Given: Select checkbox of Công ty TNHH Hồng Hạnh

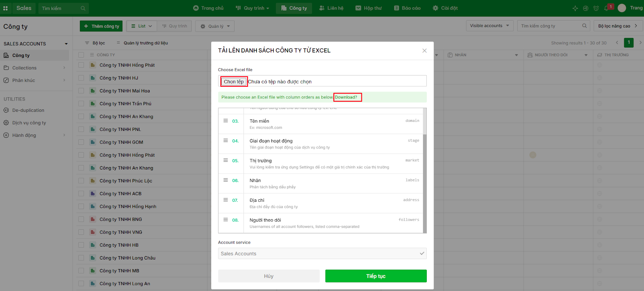Looking at the screenshot, I should coord(81,206).
